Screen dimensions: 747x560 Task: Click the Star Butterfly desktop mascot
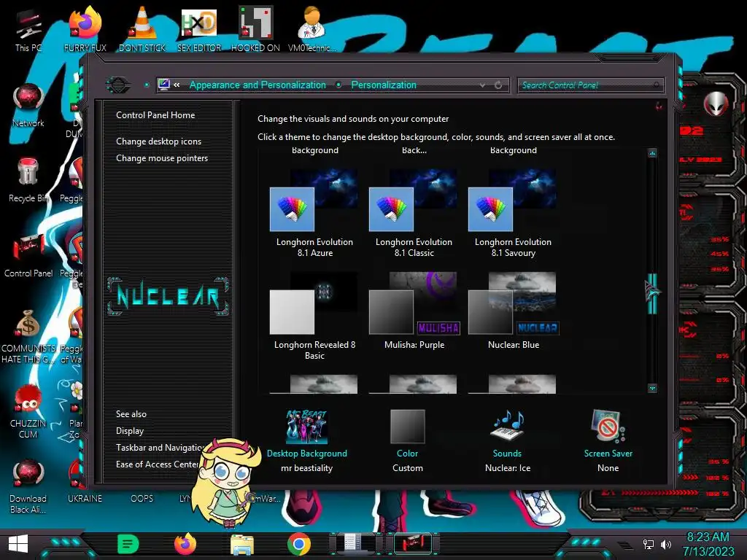227,482
